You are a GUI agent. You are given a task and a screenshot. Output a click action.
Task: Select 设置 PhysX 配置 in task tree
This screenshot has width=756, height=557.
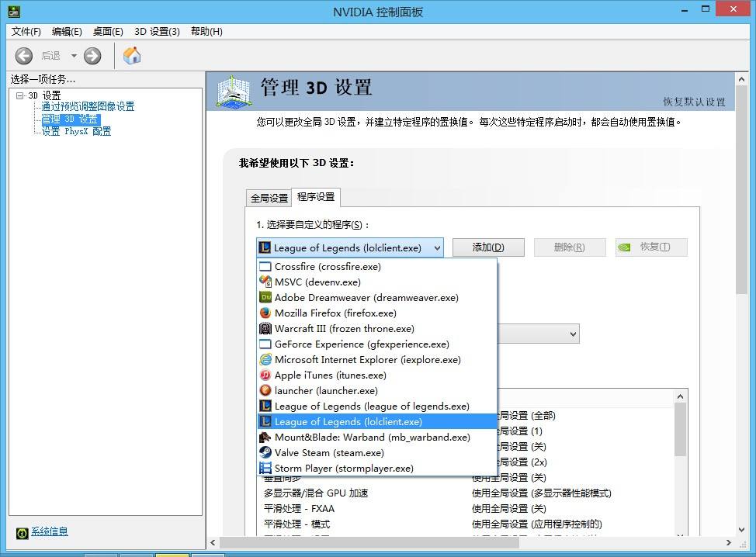tap(76, 131)
